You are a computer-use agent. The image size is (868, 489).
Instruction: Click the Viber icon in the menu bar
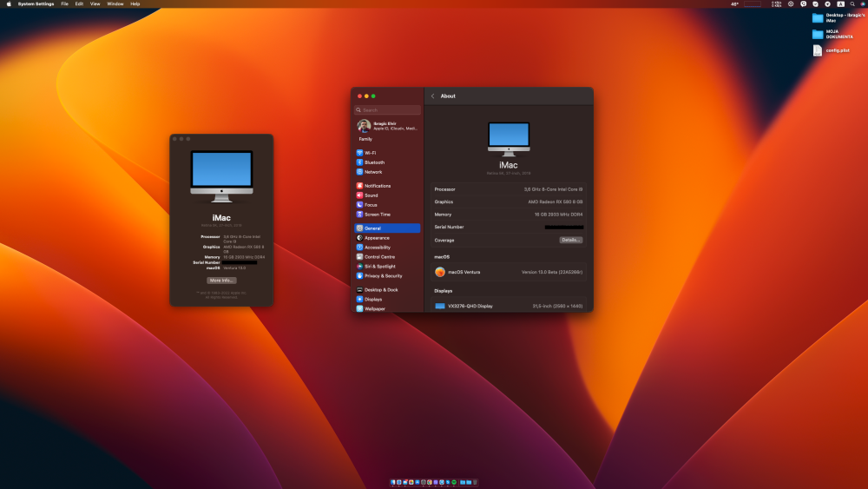pyautogui.click(x=803, y=3)
